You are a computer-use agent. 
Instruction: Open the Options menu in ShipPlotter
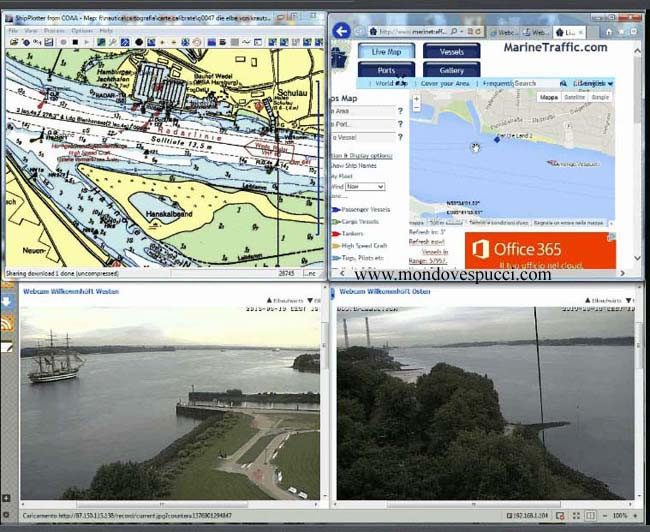coord(82,31)
